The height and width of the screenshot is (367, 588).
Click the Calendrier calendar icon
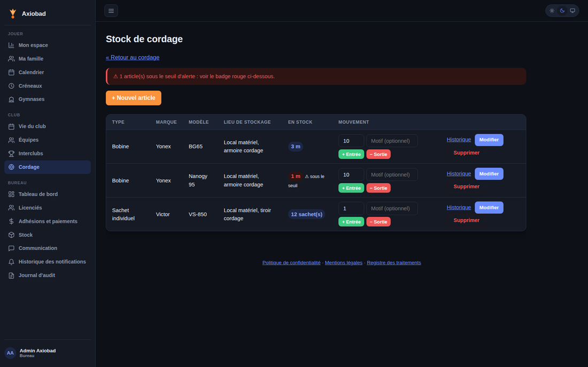click(11, 72)
